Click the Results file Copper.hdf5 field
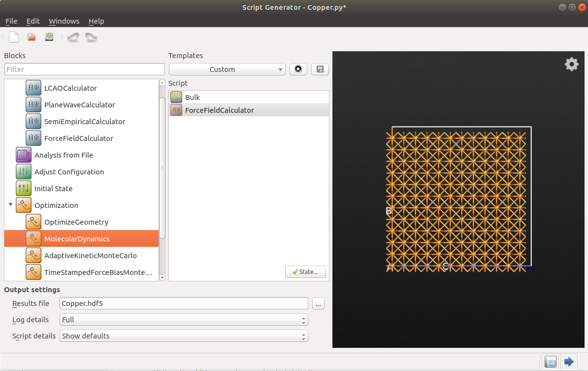 click(184, 304)
